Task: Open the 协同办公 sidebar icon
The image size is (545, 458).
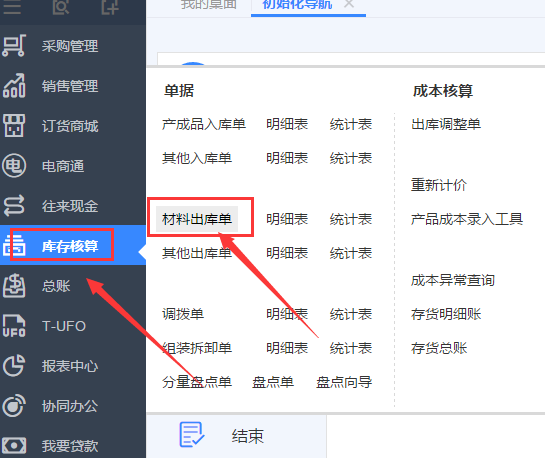Action: point(14,406)
